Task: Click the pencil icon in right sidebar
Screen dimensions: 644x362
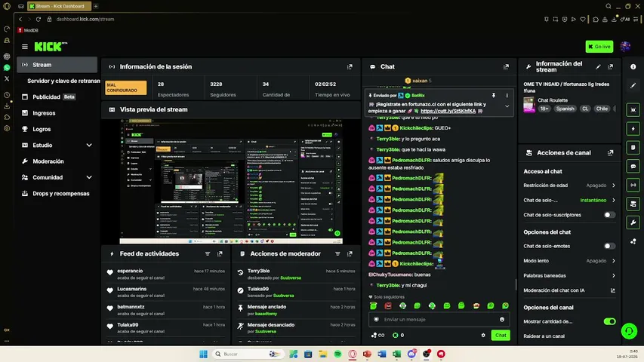Action: 633,85
